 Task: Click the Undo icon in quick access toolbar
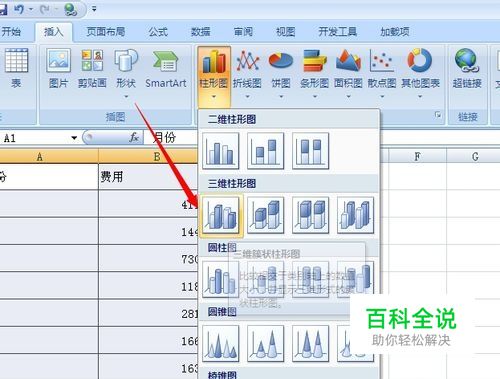19,9
